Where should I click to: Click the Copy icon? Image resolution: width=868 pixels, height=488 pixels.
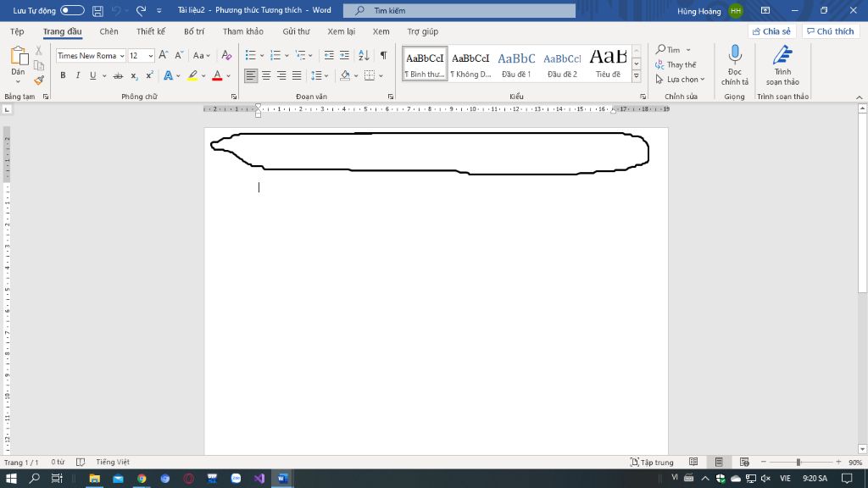tap(39, 65)
